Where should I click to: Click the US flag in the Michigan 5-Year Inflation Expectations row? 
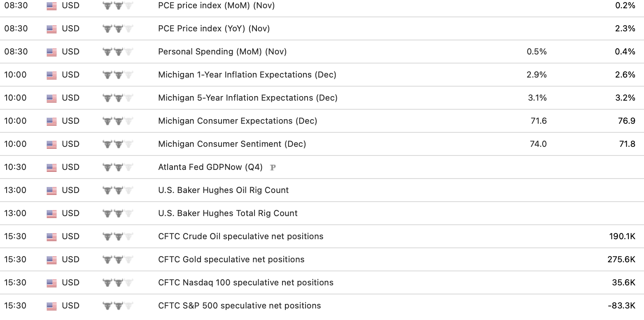click(x=51, y=98)
